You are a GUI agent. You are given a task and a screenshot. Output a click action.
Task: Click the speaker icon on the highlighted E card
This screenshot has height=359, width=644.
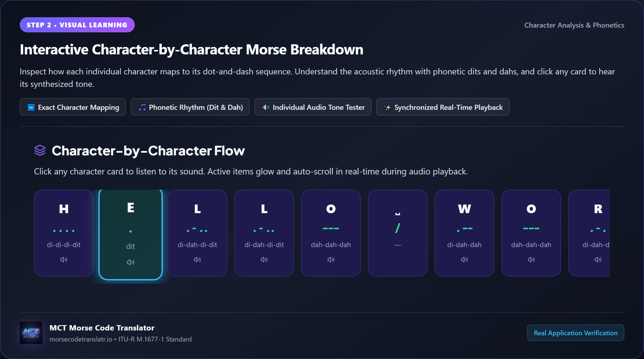(130, 262)
